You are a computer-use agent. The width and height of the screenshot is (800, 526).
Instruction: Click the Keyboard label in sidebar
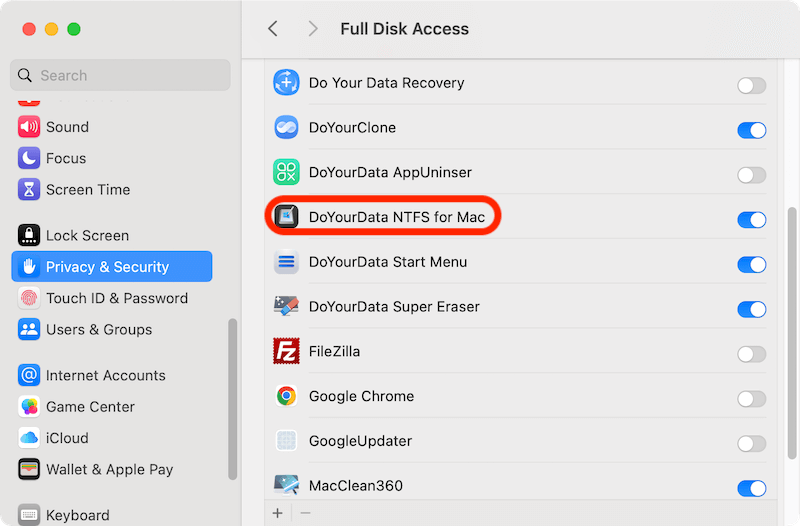coord(78,515)
